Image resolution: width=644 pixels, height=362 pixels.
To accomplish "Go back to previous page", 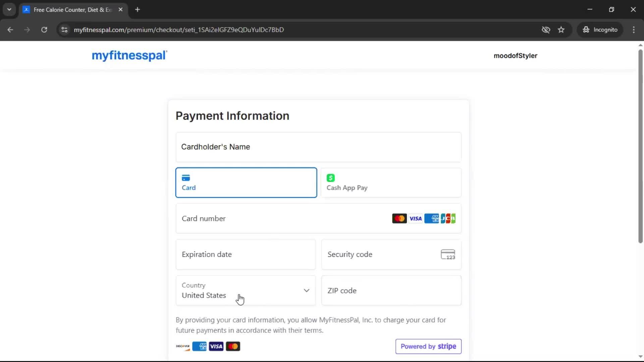I will coord(10,29).
